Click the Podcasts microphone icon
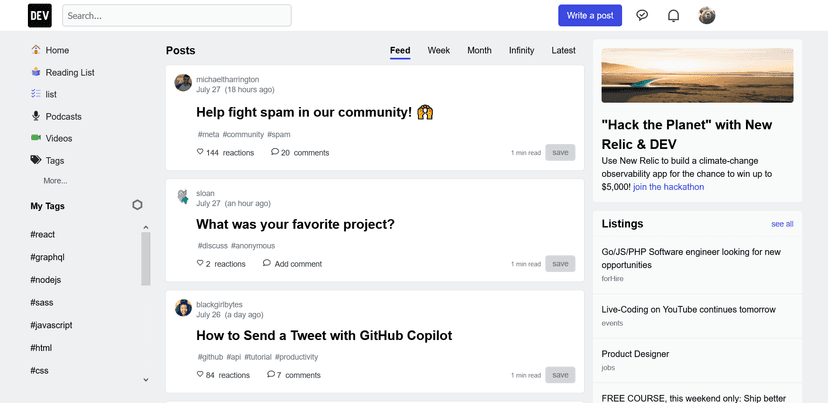Image resolution: width=828 pixels, height=403 pixels. pyautogui.click(x=35, y=116)
